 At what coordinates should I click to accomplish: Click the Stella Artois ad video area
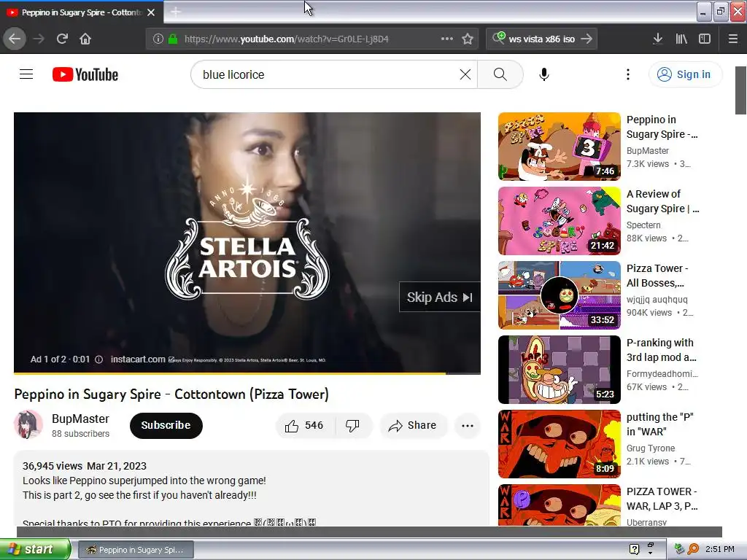point(247,243)
